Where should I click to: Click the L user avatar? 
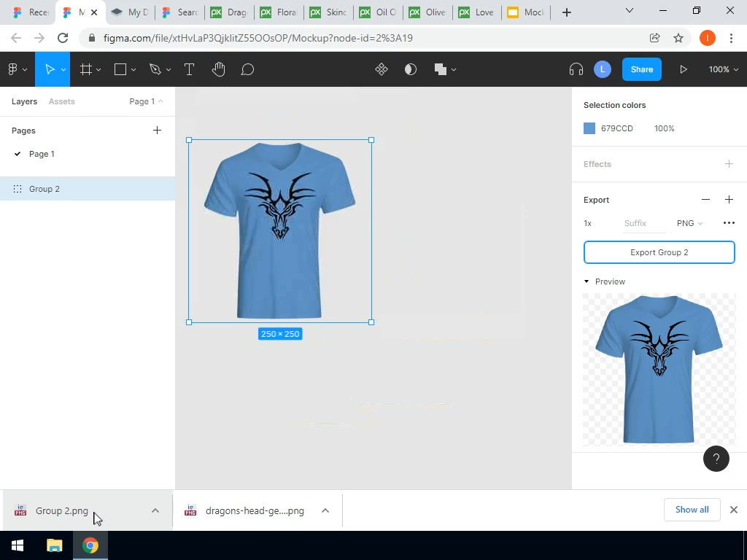(x=602, y=69)
